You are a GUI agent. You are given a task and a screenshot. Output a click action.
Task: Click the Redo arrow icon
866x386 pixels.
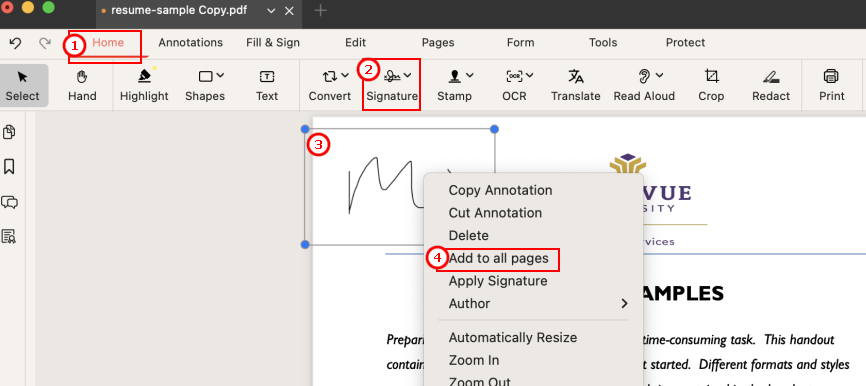coord(45,43)
